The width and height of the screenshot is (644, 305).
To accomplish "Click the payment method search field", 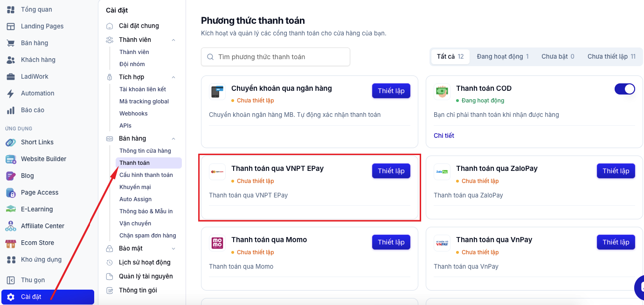I will pyautogui.click(x=276, y=57).
